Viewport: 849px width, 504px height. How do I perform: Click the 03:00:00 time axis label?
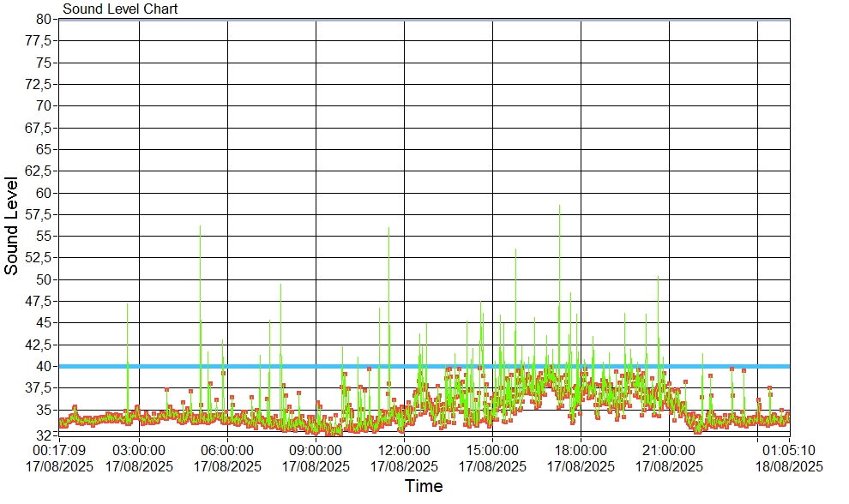(x=139, y=450)
